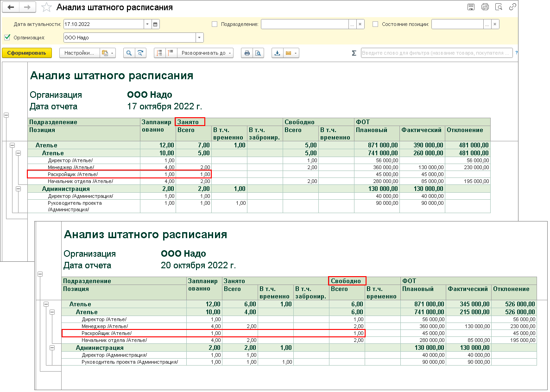Image resolution: width=550 pixels, height=392 pixels.
Task: Open print preview from the toolbar
Action: tap(259, 53)
